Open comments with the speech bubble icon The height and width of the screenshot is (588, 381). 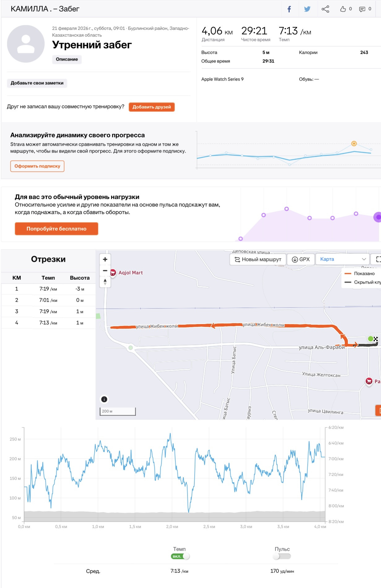[362, 9]
